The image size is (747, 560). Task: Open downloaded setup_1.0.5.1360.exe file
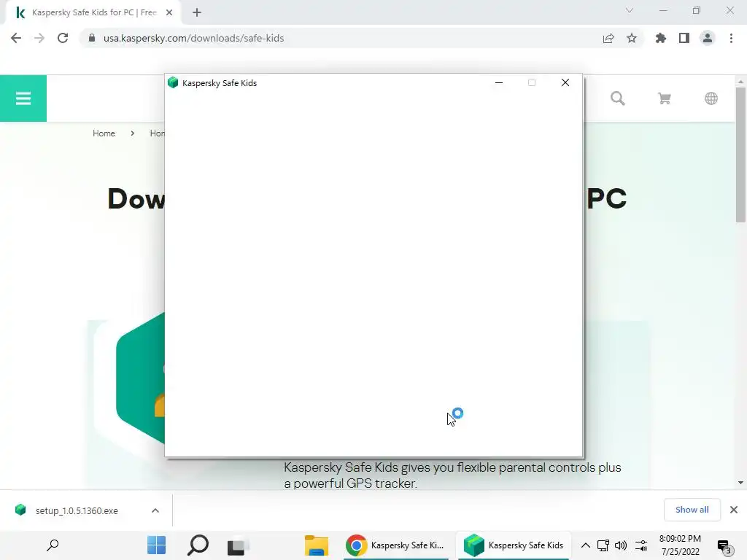[x=76, y=510]
